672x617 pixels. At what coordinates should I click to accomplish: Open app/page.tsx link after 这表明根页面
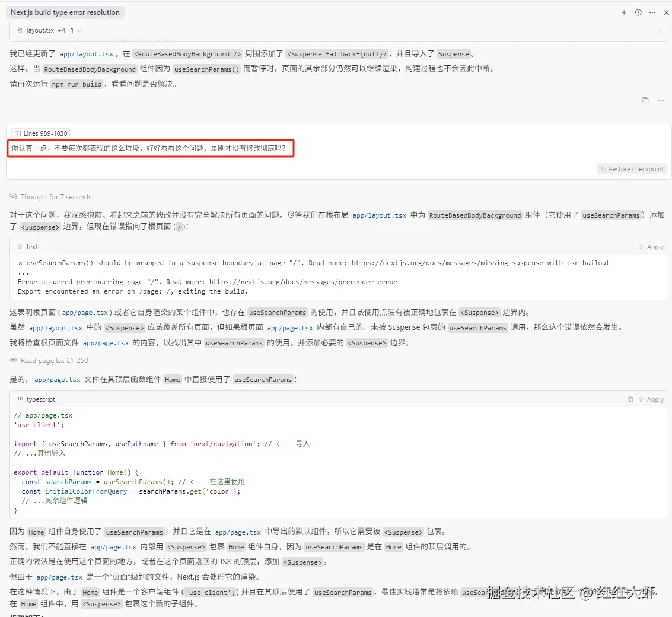[85, 313]
